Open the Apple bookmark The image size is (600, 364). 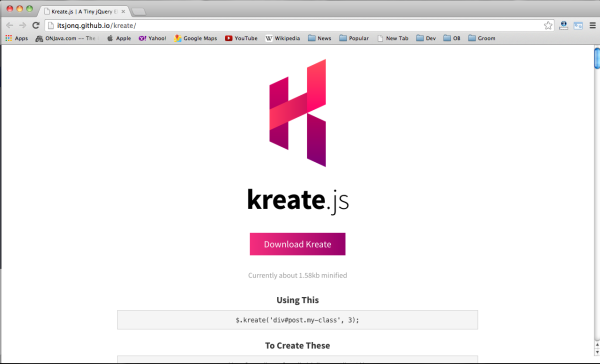point(119,38)
